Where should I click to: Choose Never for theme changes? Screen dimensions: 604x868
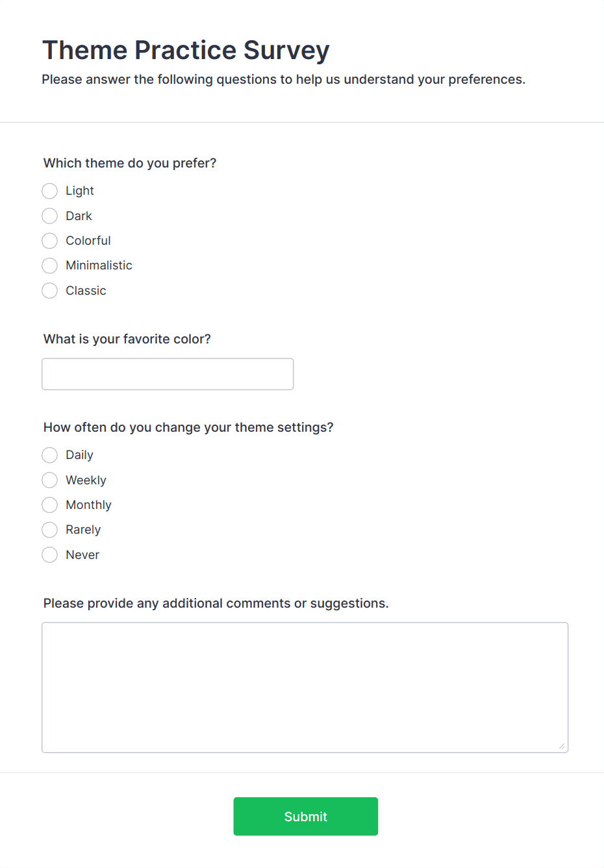point(50,555)
